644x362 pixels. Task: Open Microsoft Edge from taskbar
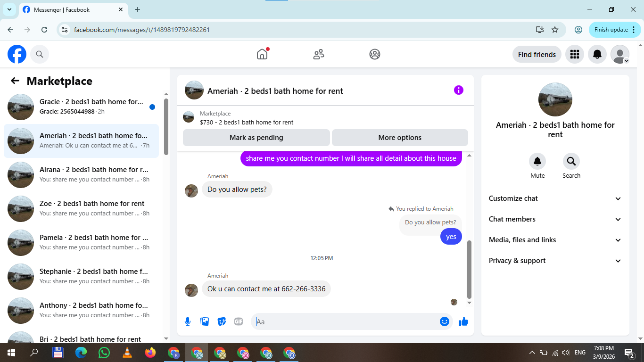coord(81,353)
